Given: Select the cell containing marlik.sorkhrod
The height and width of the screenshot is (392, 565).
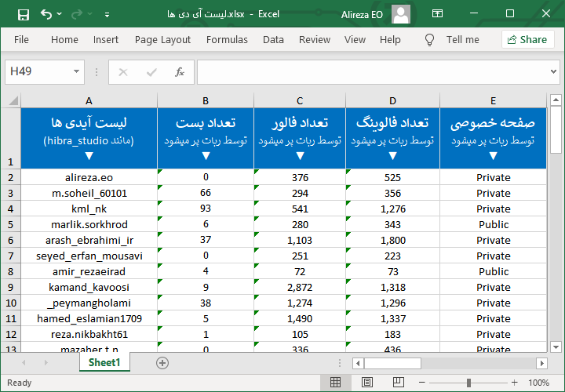Looking at the screenshot, I should tap(89, 224).
